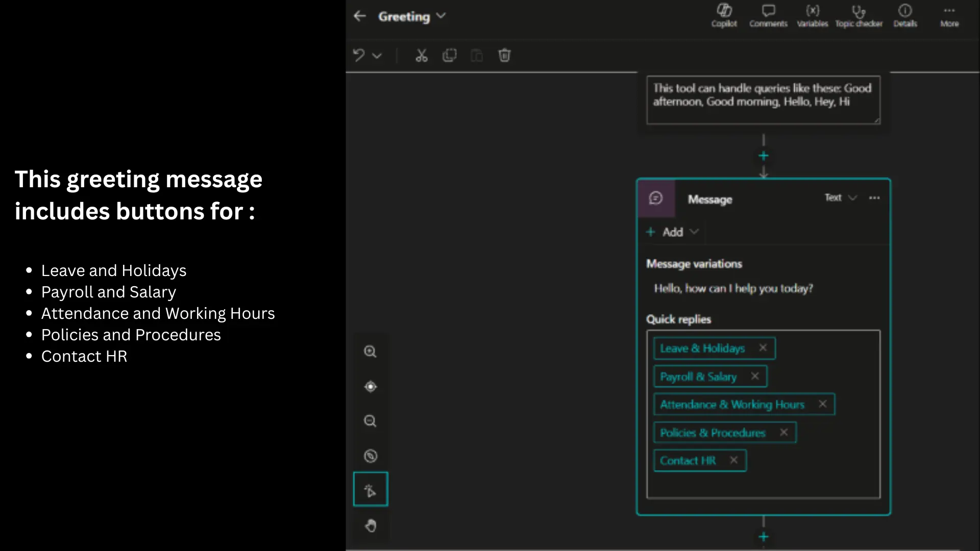Viewport: 980px width, 551px height.
Task: Open the Details pane
Action: [905, 15]
